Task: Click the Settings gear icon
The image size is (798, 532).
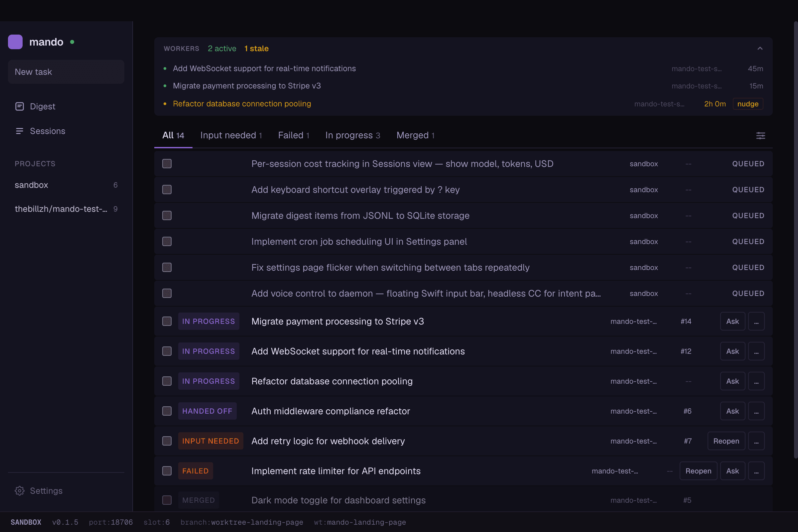Action: coord(20,491)
